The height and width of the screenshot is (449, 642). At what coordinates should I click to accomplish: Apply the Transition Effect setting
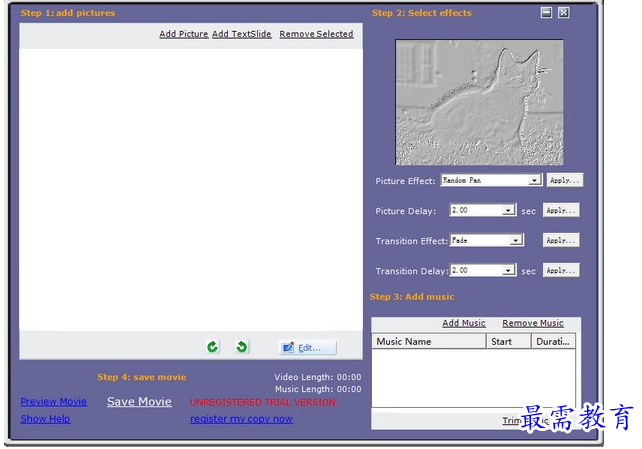tap(561, 240)
